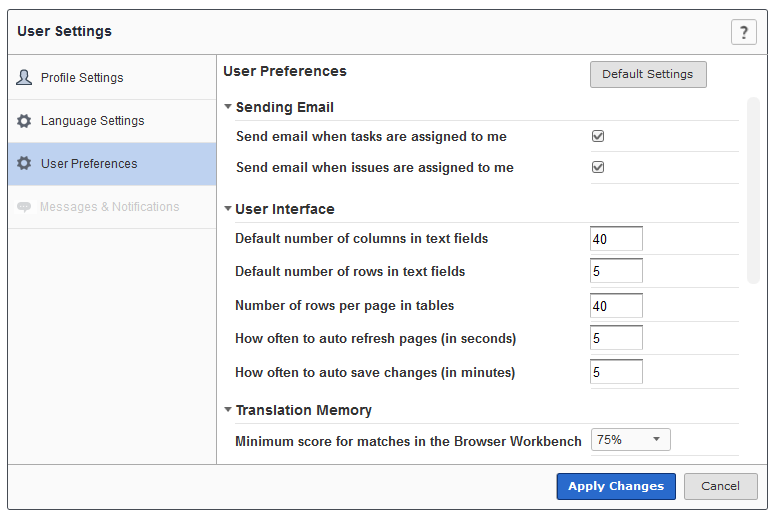The width and height of the screenshot is (777, 518).
Task: Click the Profile Settings person icon
Action: [25, 78]
